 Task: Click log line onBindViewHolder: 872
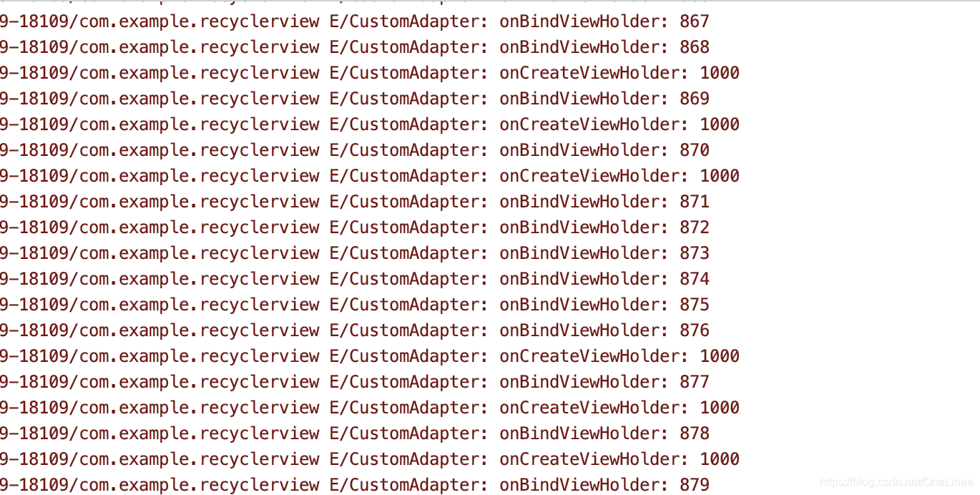pos(355,227)
